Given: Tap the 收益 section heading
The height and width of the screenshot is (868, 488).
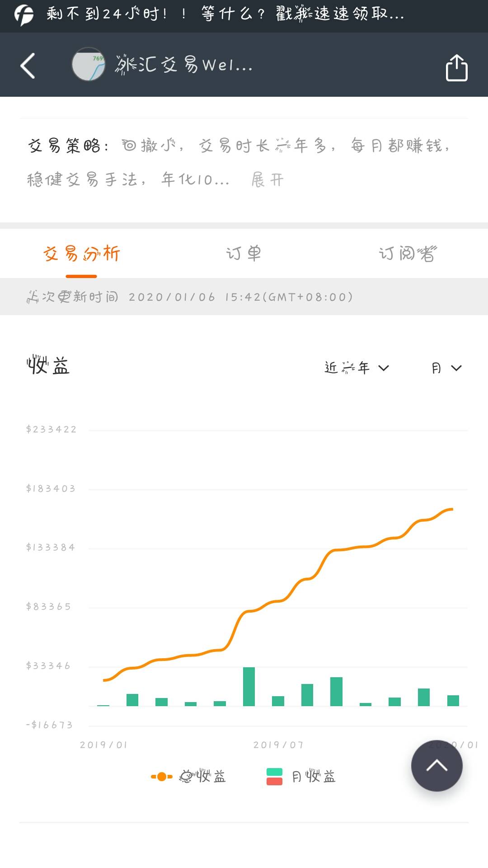Looking at the screenshot, I should (48, 365).
